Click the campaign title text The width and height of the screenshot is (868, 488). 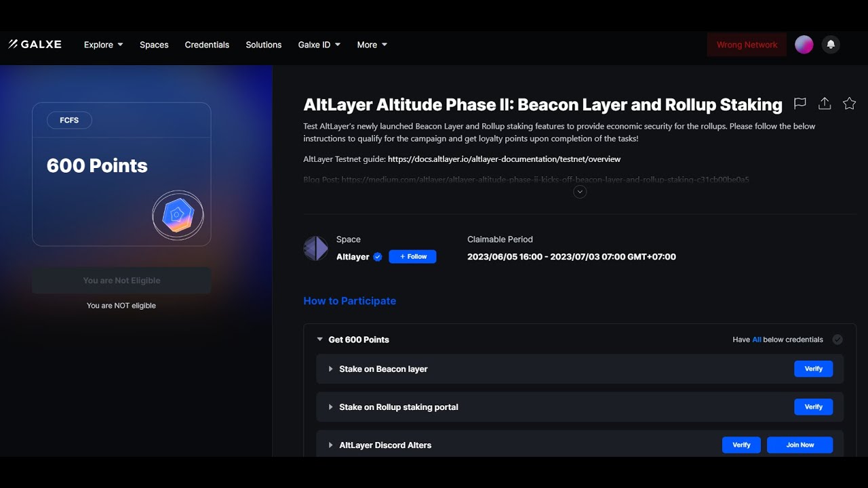[x=542, y=104]
